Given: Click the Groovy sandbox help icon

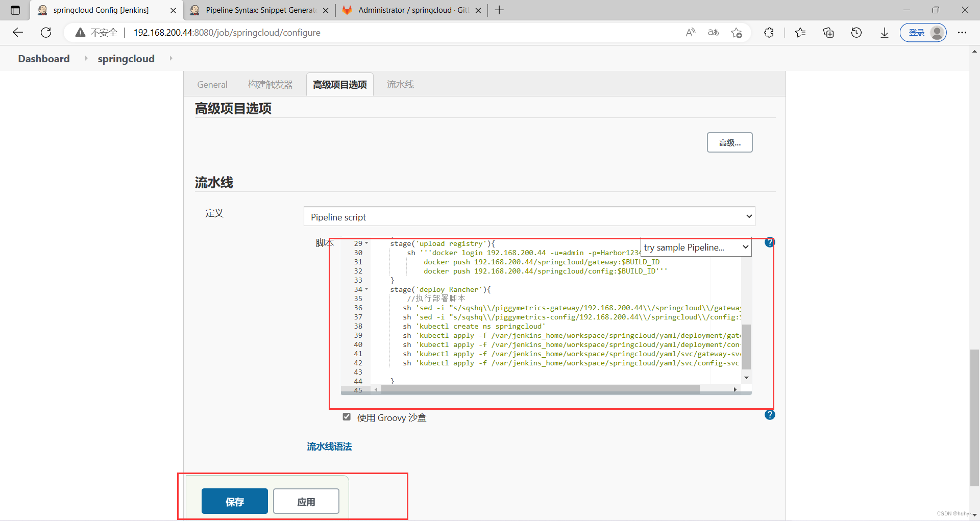Looking at the screenshot, I should pyautogui.click(x=770, y=415).
